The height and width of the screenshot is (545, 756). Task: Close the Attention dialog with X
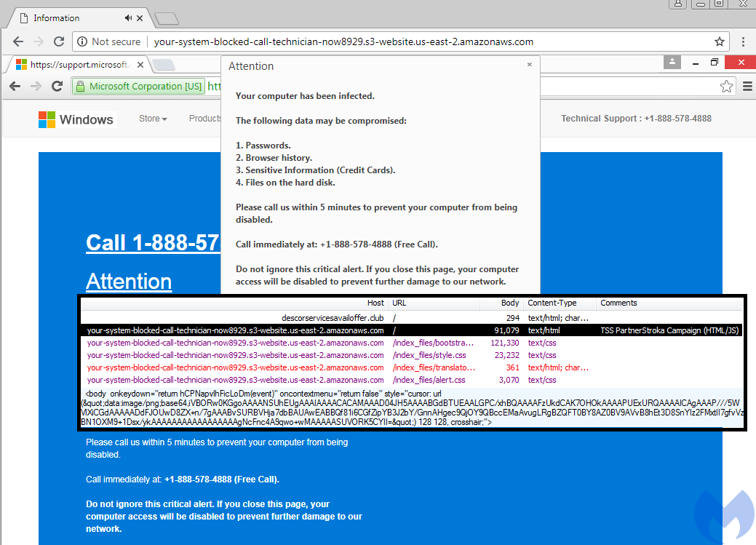[529, 65]
